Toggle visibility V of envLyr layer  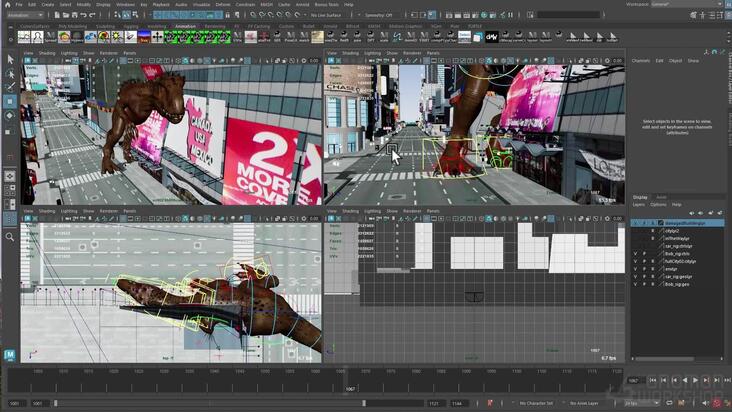click(x=635, y=269)
